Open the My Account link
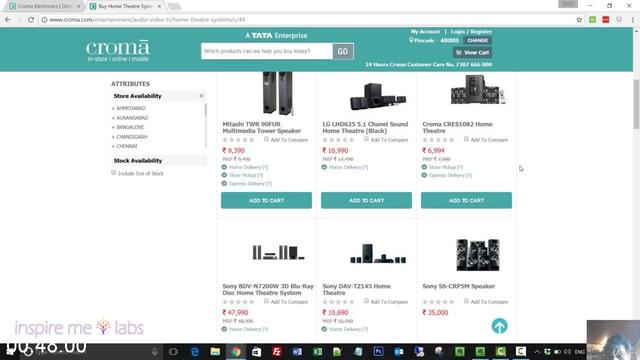 pyautogui.click(x=425, y=31)
